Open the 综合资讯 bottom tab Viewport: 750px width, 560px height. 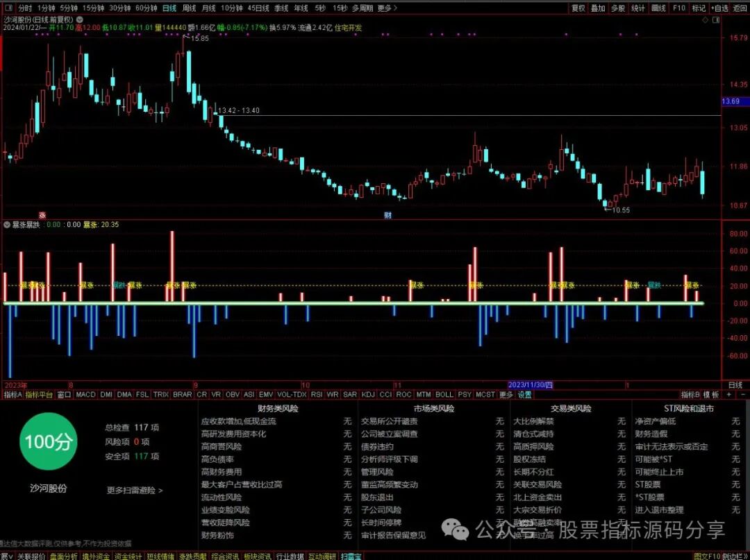(x=225, y=556)
